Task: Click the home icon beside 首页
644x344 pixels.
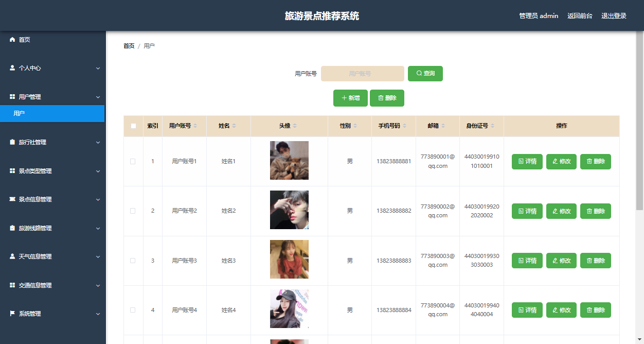Action: pos(11,39)
